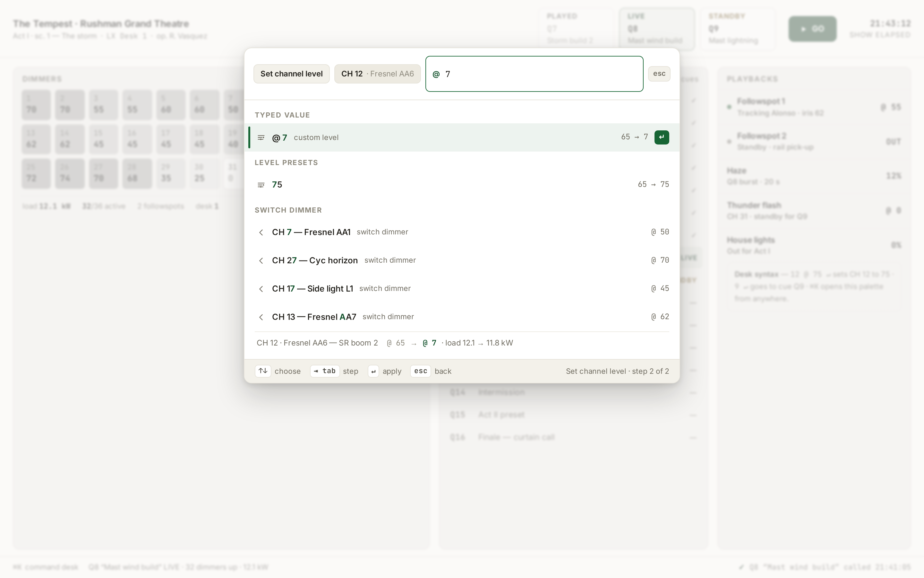Image resolution: width=924 pixels, height=578 pixels.
Task: Click the esc key 'back' hint in the footer
Action: pos(420,371)
